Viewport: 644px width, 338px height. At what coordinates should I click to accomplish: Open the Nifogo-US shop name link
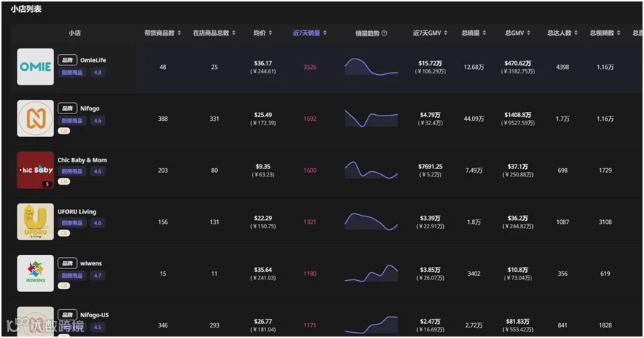tap(94, 315)
